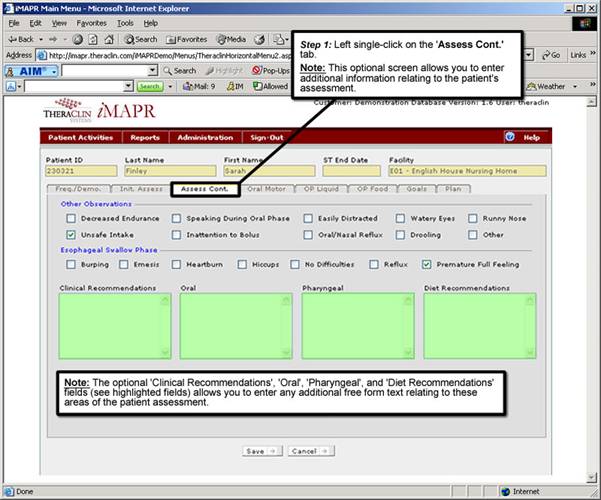601x500 pixels.
Task: Open the Reports menu
Action: pos(145,137)
